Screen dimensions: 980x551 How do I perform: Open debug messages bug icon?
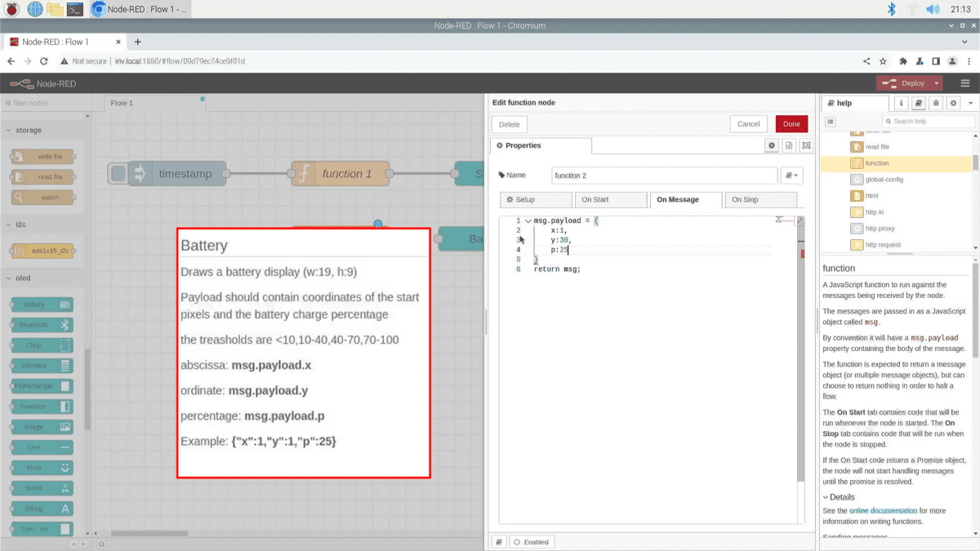point(936,104)
